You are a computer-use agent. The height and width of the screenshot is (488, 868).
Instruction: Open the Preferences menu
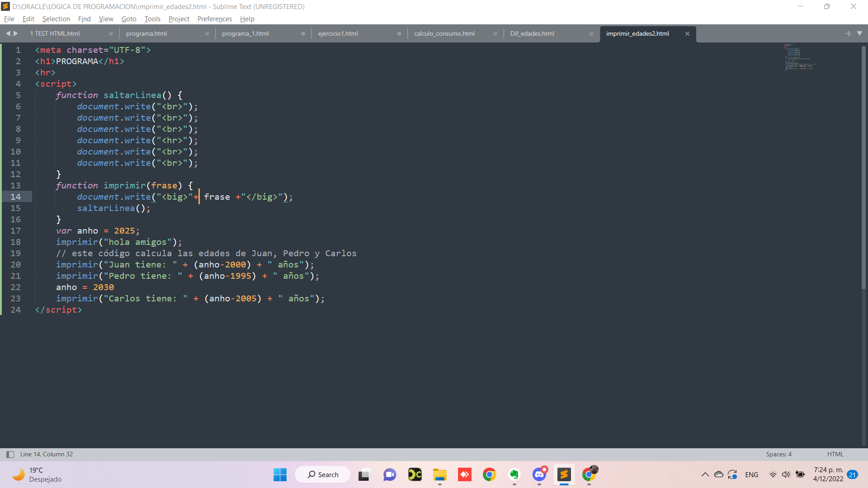[x=214, y=19]
